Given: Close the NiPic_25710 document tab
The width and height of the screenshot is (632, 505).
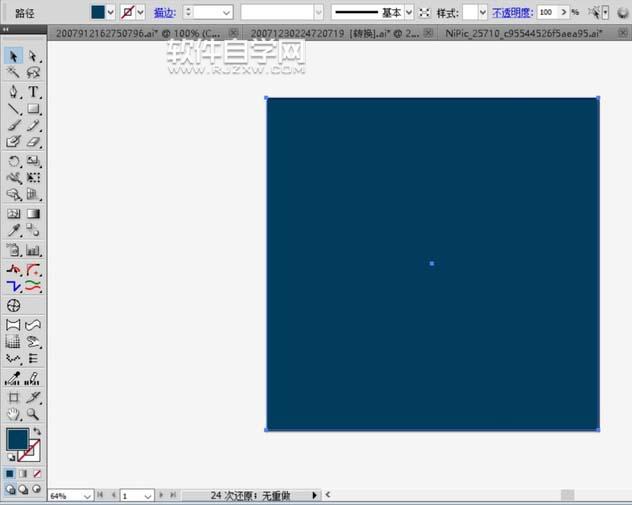Looking at the screenshot, I should 623,33.
